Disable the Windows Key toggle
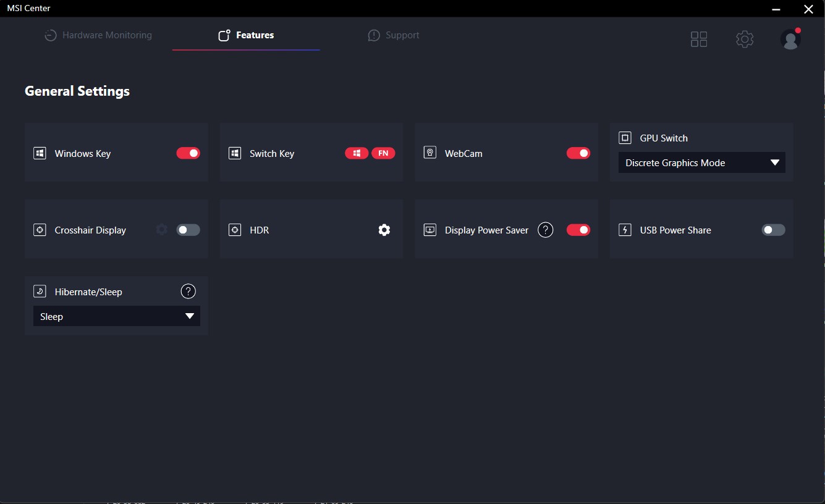The image size is (825, 504). [x=188, y=153]
